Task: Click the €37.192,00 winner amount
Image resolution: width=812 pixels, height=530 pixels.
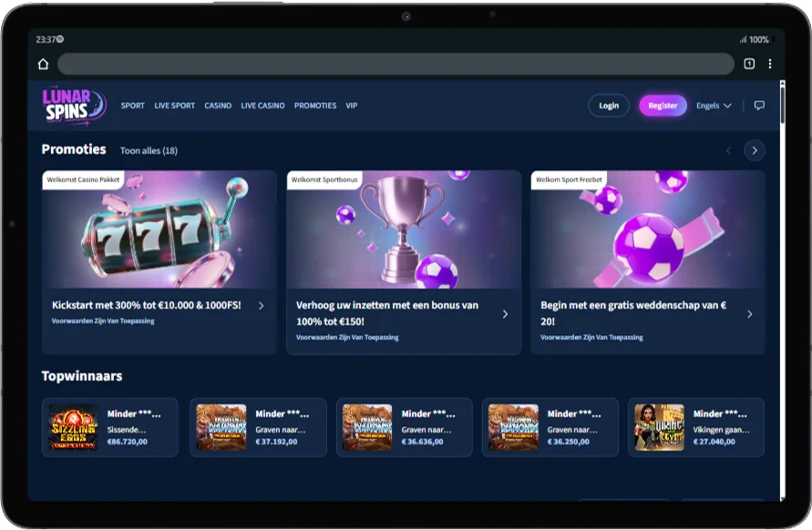Action: pyautogui.click(x=276, y=442)
